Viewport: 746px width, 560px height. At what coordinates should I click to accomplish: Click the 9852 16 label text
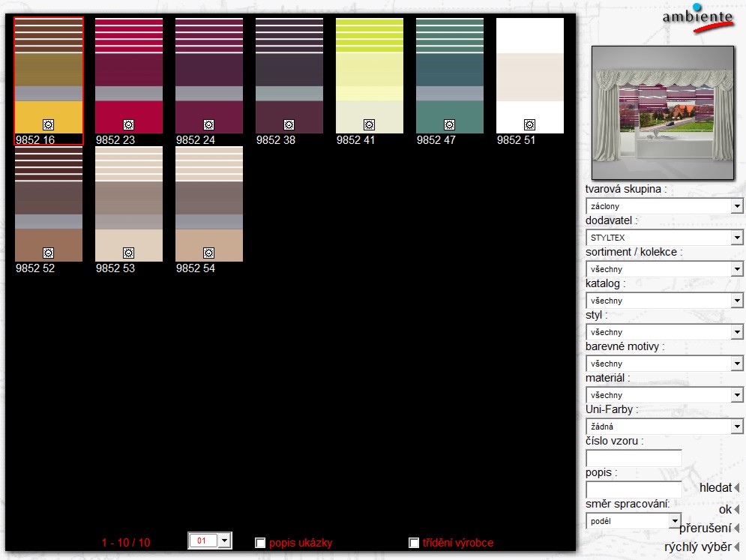[x=34, y=140]
